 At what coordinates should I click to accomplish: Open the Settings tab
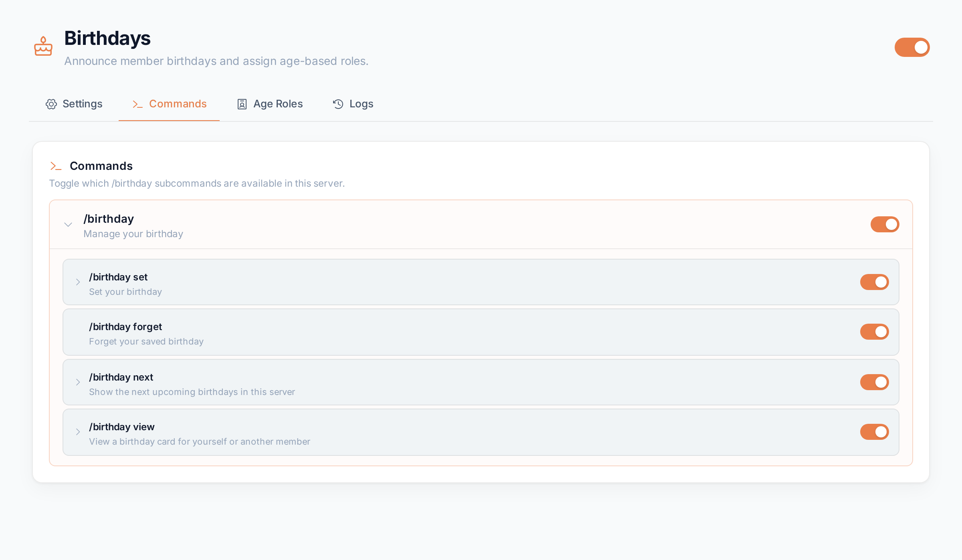74,104
